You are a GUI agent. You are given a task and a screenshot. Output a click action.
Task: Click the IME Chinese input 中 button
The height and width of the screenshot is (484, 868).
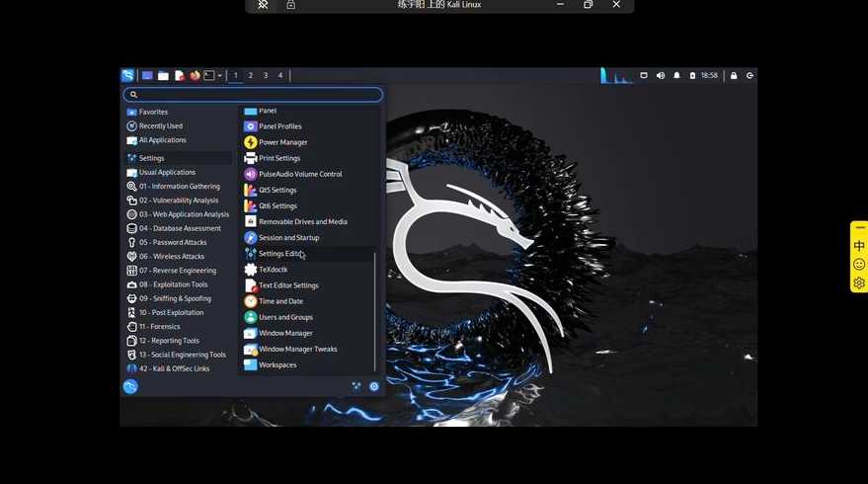[859, 246]
